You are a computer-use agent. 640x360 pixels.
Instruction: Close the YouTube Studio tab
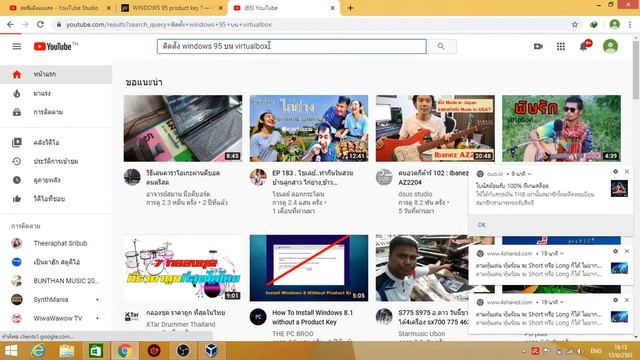(109, 8)
